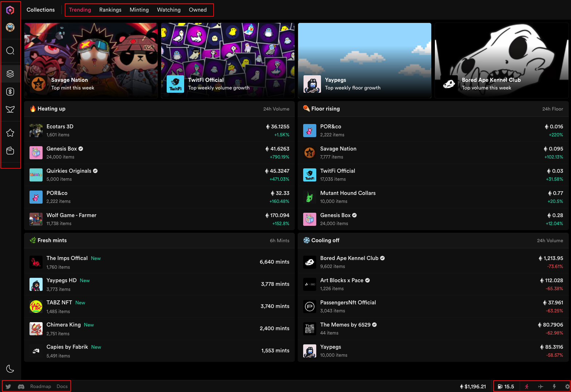Screen dimensions: 571x392
Task: Select the airplane gas speed preset
Action: (541, 387)
